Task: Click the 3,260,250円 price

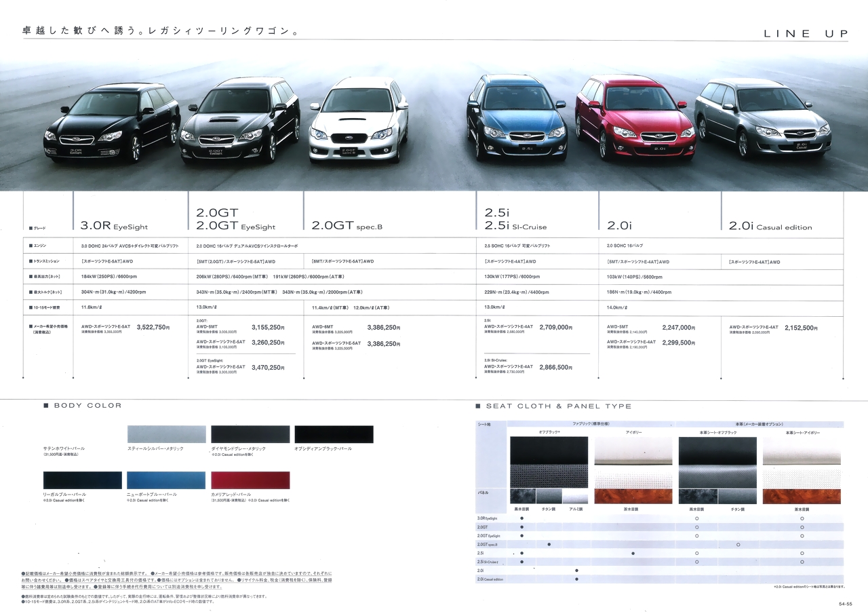Action: point(268,343)
